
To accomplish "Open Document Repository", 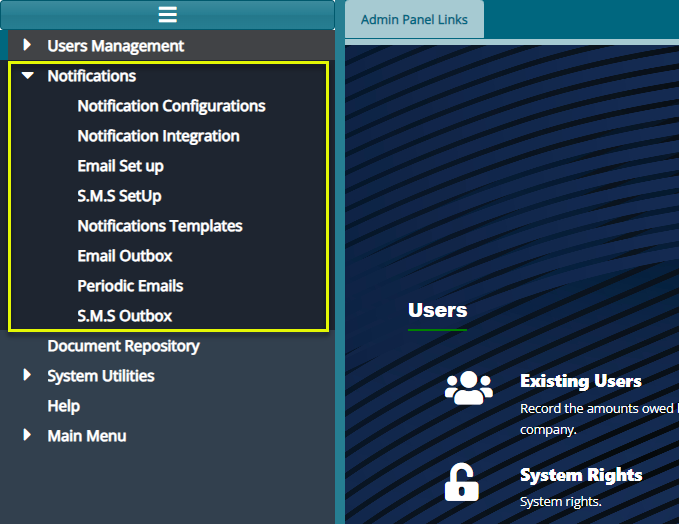I will point(123,346).
